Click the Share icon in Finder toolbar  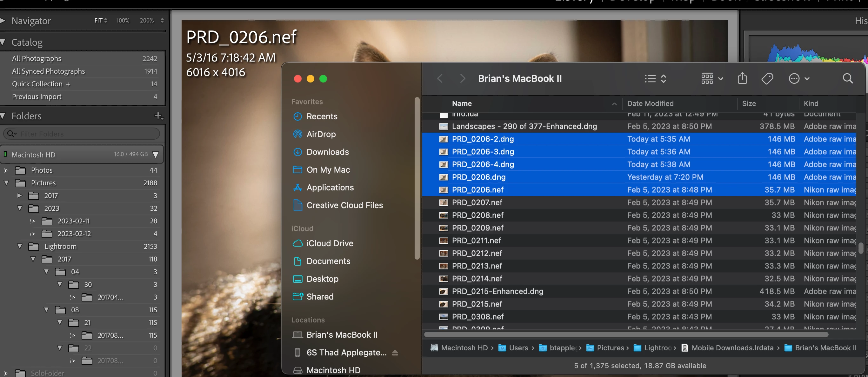(742, 78)
